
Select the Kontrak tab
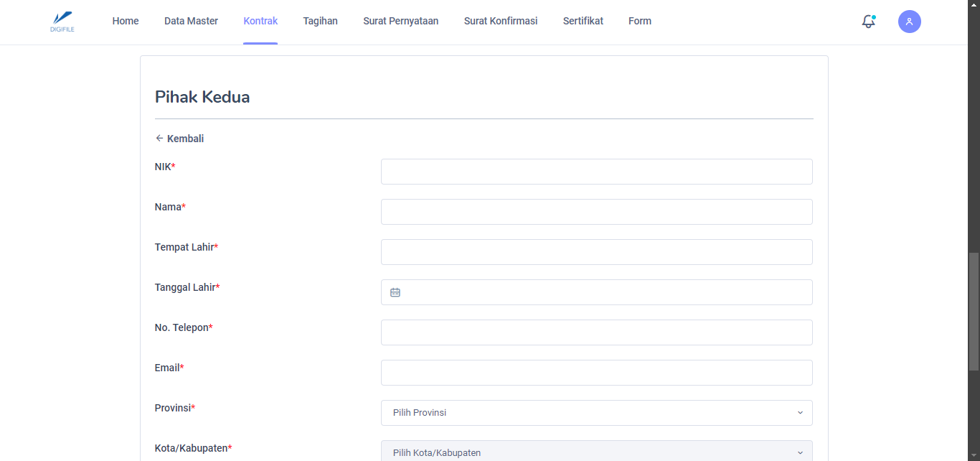[260, 21]
